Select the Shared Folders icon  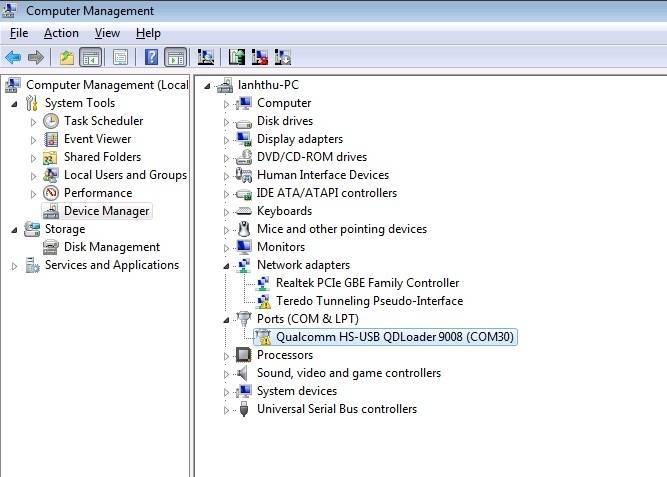click(50, 157)
